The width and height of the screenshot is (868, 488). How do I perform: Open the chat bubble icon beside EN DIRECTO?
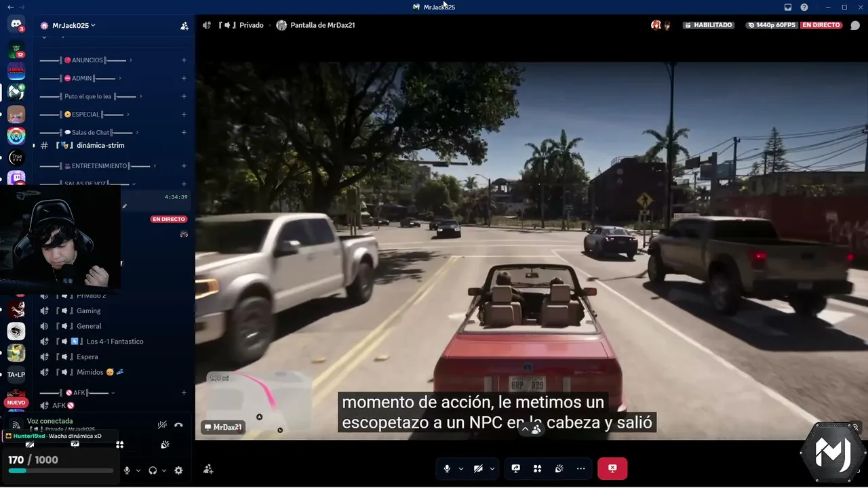(x=855, y=25)
